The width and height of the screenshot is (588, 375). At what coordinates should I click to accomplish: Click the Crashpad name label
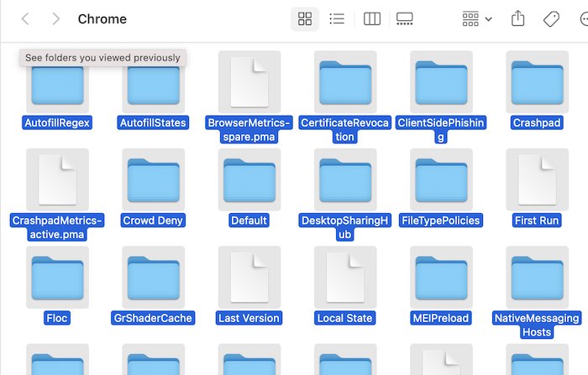pos(537,122)
